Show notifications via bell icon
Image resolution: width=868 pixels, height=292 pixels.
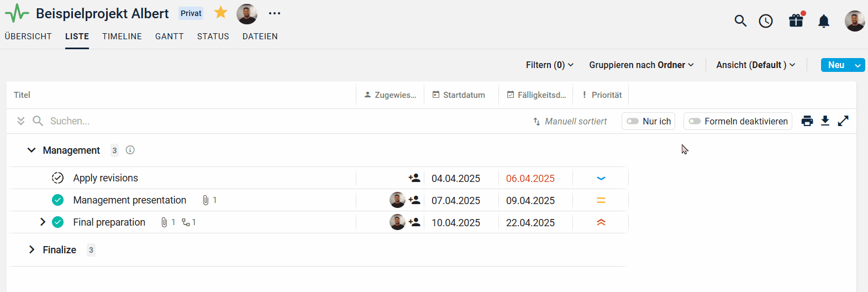pos(824,21)
